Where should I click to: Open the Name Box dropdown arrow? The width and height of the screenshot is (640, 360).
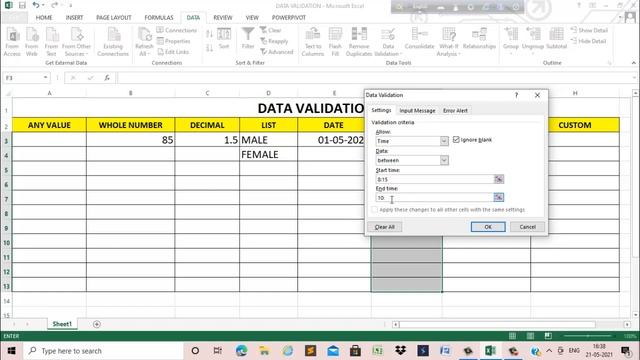tap(45, 78)
